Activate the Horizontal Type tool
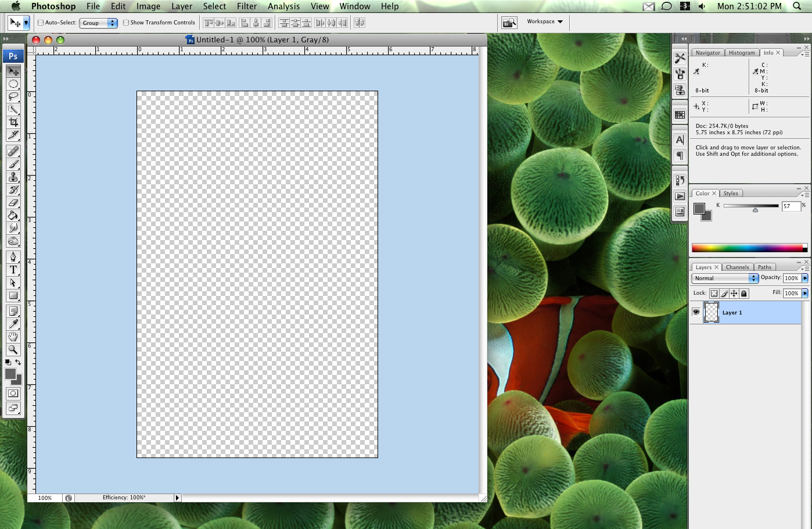 tap(13, 270)
